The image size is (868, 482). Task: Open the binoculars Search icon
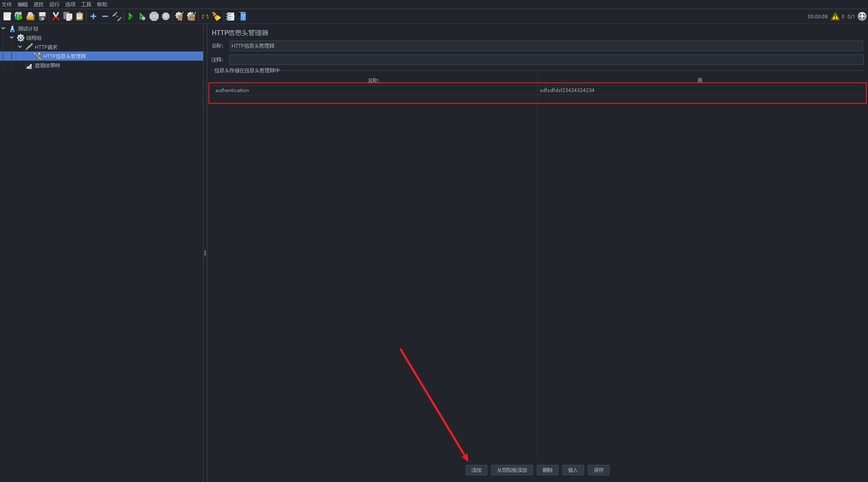tap(205, 17)
